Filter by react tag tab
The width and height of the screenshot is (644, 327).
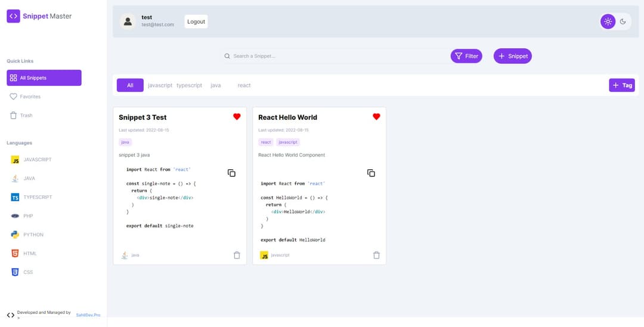(244, 85)
